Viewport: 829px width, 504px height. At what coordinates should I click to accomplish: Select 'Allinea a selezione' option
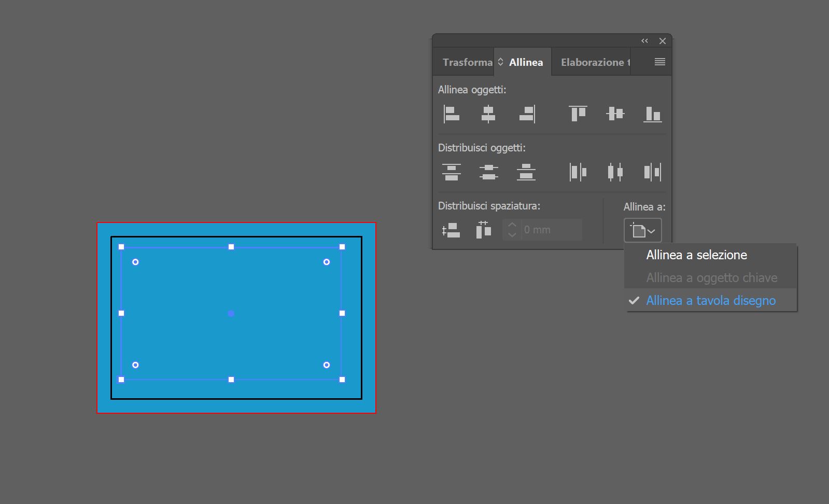tap(696, 255)
